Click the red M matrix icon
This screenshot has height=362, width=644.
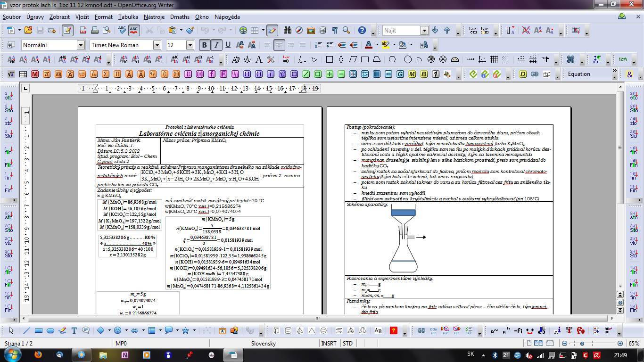(35, 74)
